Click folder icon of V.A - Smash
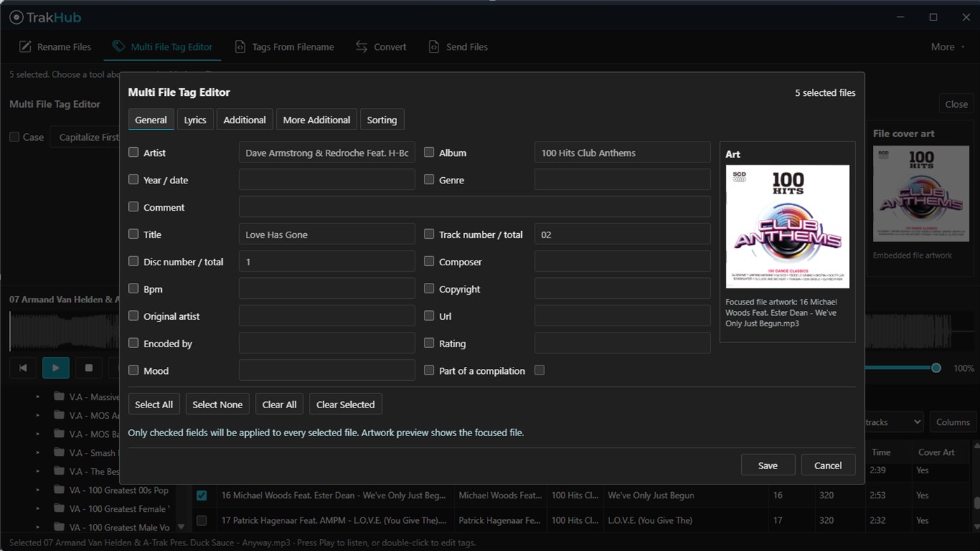 59,452
